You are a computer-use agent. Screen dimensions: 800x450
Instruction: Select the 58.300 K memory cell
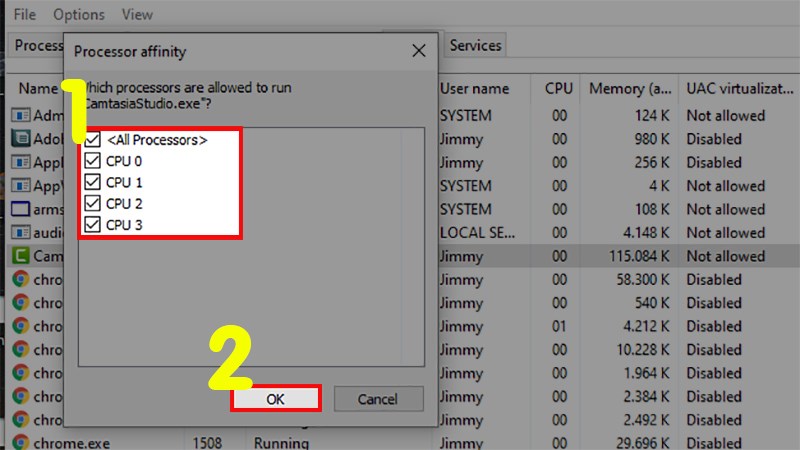click(x=642, y=280)
